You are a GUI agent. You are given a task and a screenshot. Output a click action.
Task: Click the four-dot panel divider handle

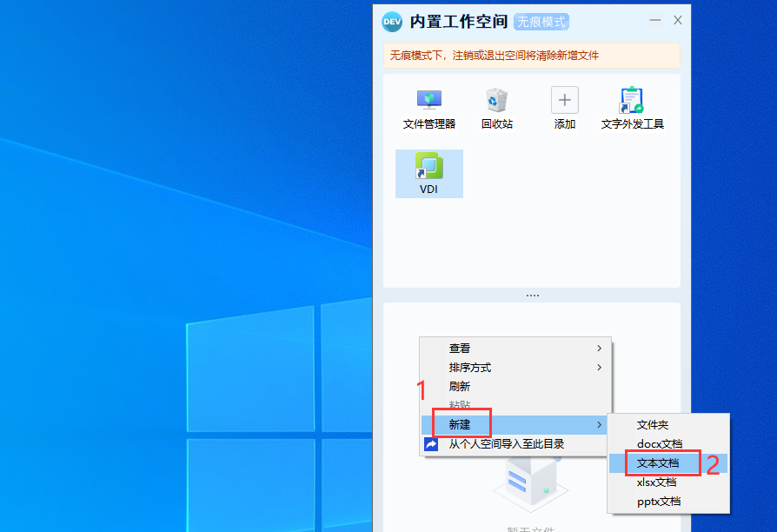(533, 296)
